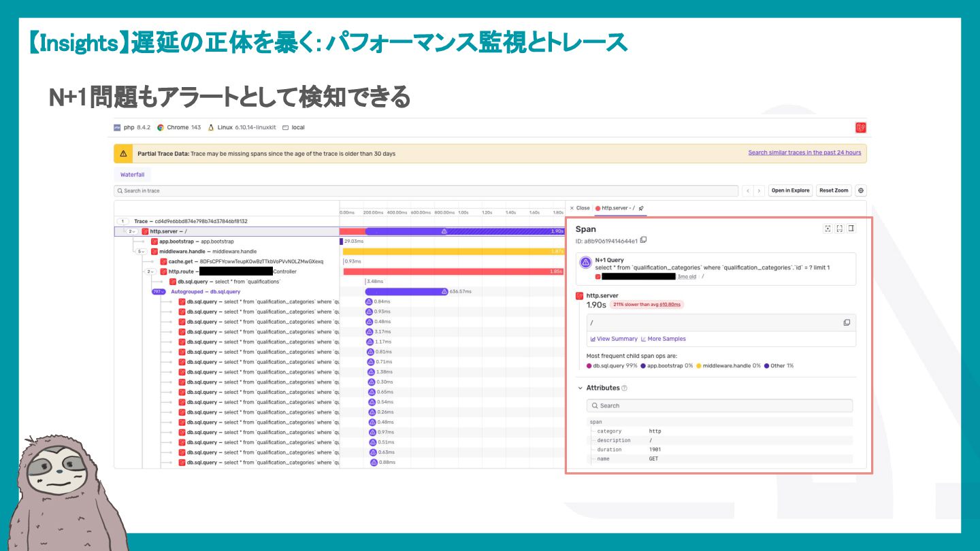Viewport: 980px width, 551px height.
Task: Click the purple autogrouped 636.57ms bar
Action: 407,291
